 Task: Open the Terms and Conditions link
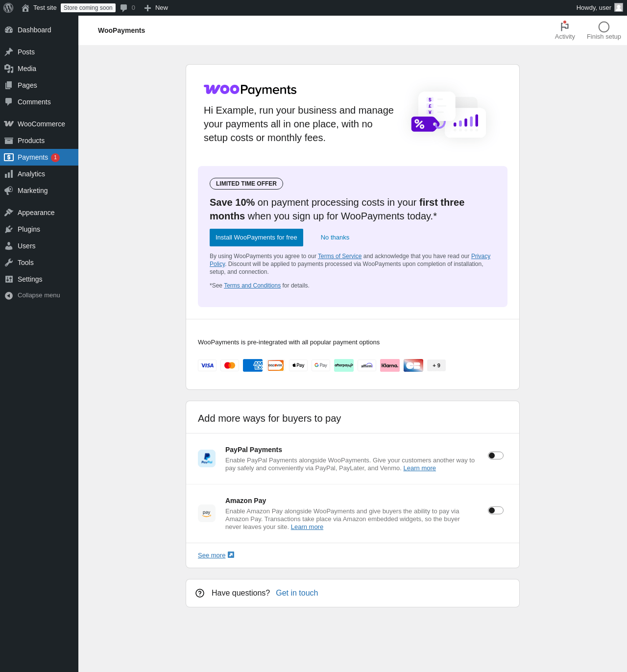coord(252,286)
